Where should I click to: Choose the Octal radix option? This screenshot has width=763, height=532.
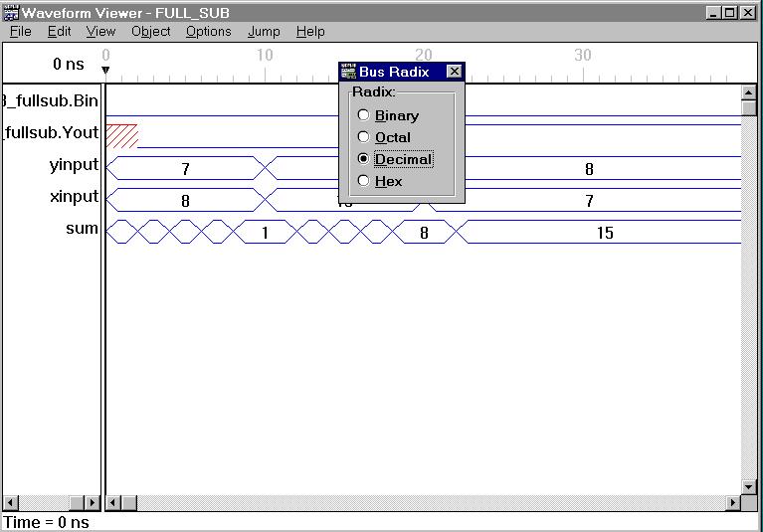click(364, 137)
